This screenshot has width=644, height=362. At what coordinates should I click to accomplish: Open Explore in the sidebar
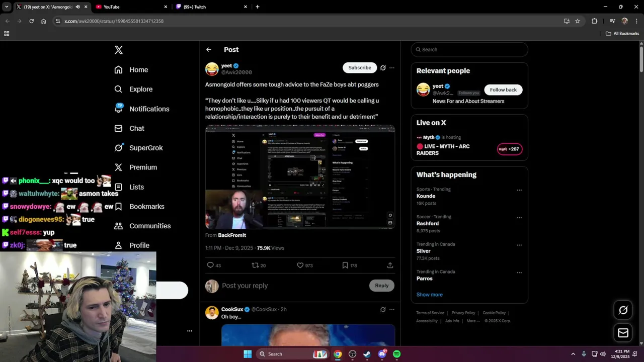click(133, 89)
